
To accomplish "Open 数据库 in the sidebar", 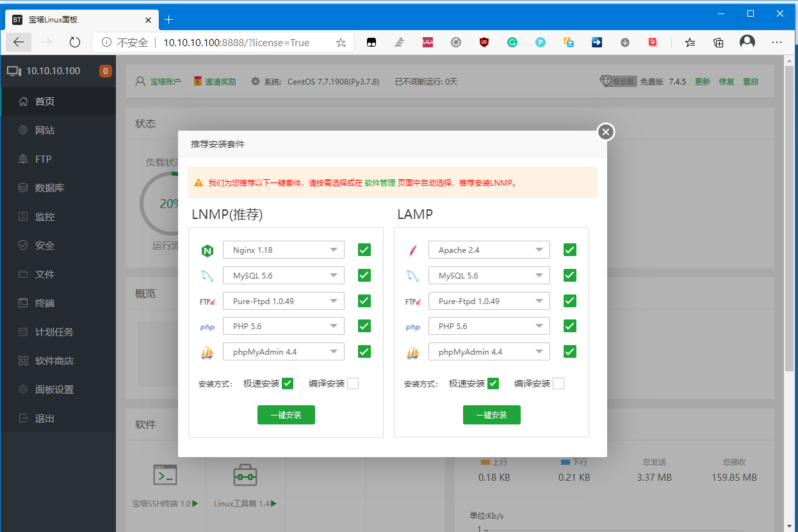I will tap(58, 188).
